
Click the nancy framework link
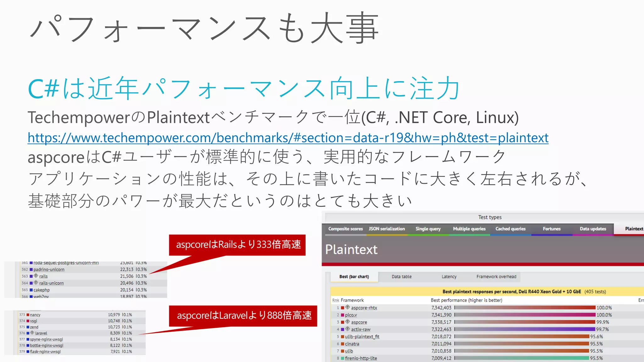point(35,315)
